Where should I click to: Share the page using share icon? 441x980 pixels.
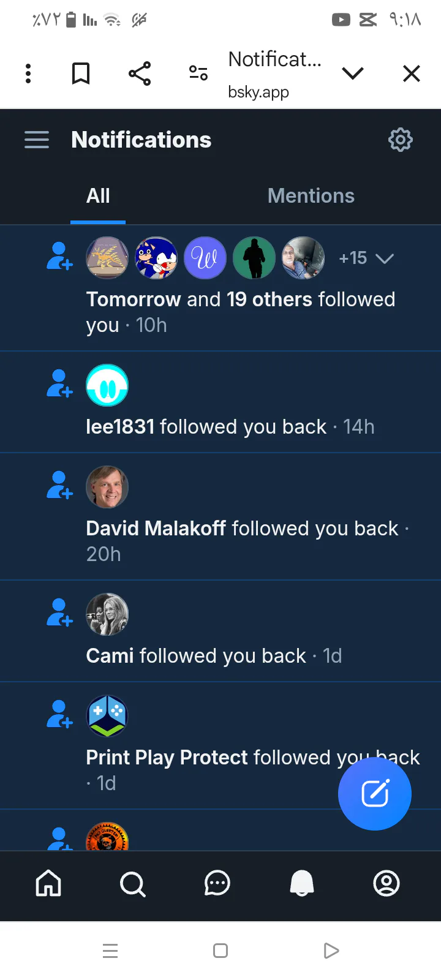pyautogui.click(x=140, y=73)
